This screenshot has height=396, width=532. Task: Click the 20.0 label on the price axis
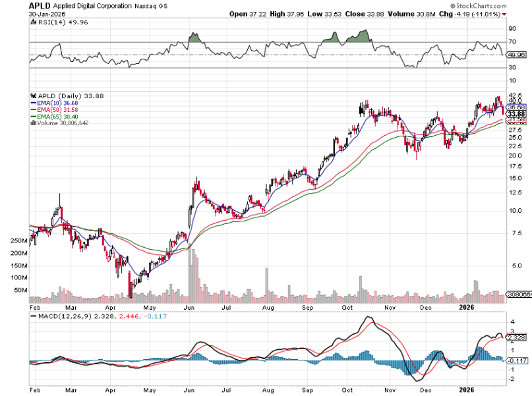pos(515,156)
